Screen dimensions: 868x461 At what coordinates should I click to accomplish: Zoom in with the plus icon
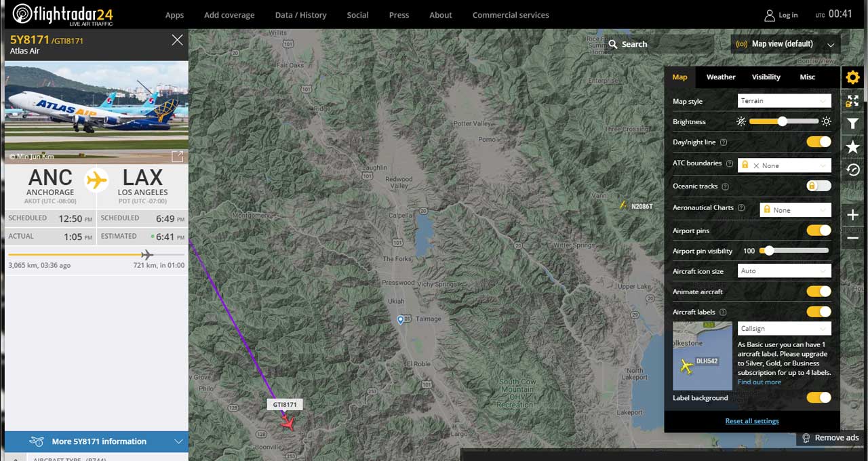coord(852,215)
